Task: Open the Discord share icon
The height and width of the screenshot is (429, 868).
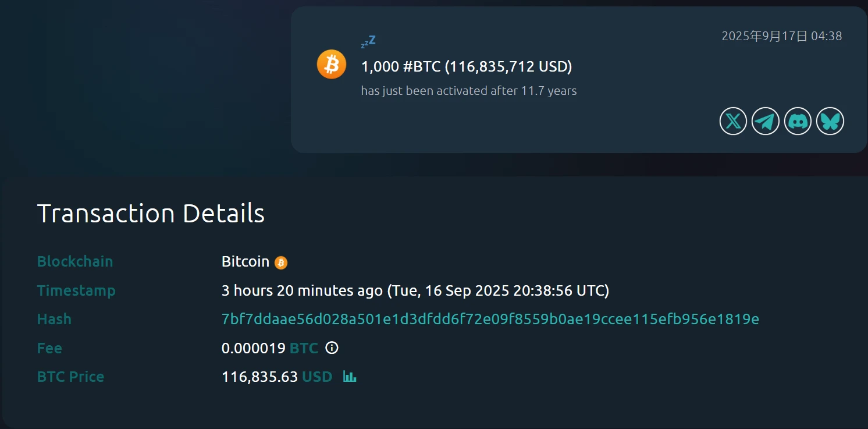Action: tap(798, 121)
